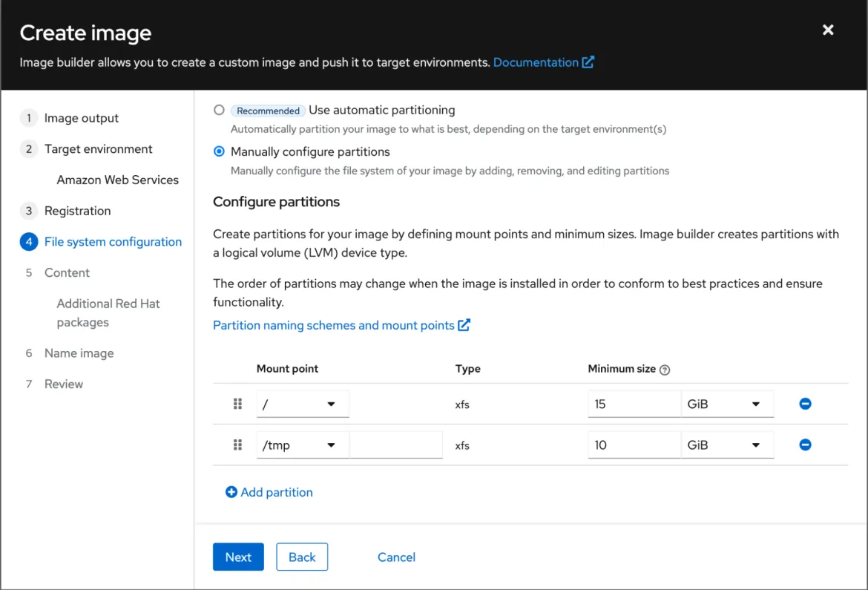Open the / mount point dropdown
The width and height of the screenshot is (868, 590).
pos(303,404)
